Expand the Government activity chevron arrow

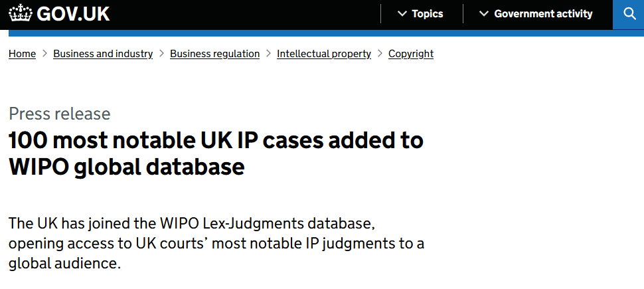click(x=484, y=14)
